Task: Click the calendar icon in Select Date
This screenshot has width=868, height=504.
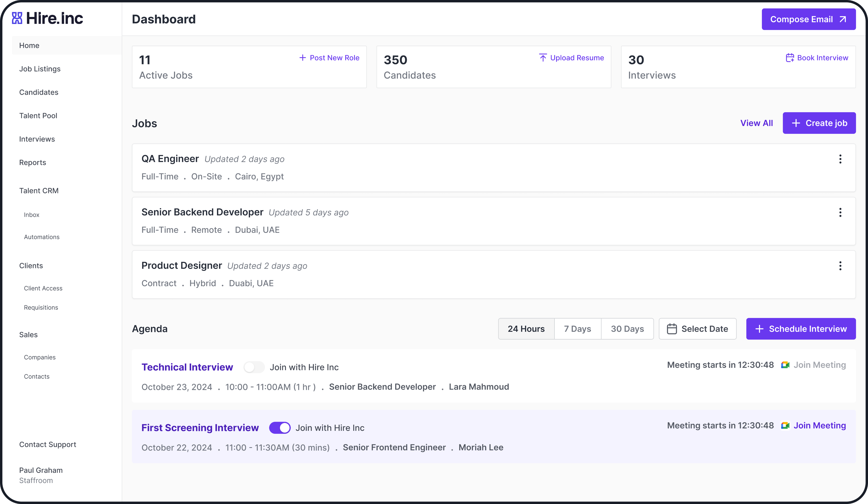Action: 672,329
